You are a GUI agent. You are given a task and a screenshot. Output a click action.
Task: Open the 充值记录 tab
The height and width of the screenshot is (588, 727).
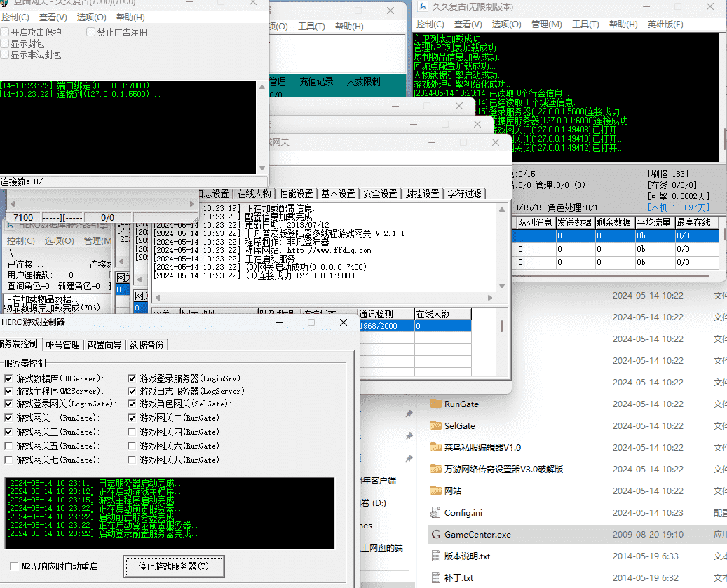tap(316, 81)
